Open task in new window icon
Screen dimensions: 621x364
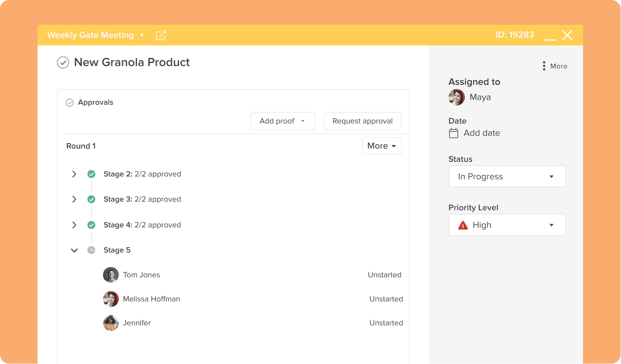[x=161, y=35]
